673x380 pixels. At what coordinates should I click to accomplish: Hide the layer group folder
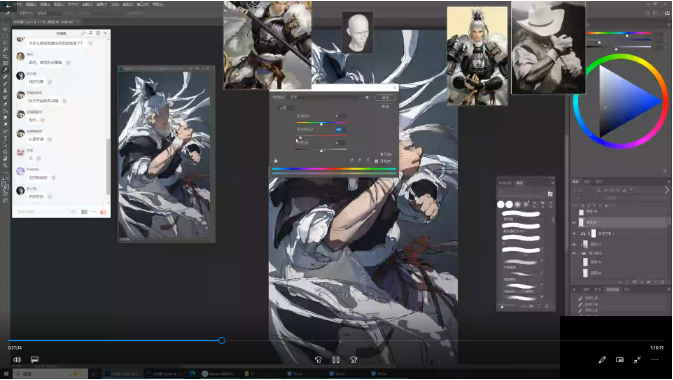click(574, 253)
